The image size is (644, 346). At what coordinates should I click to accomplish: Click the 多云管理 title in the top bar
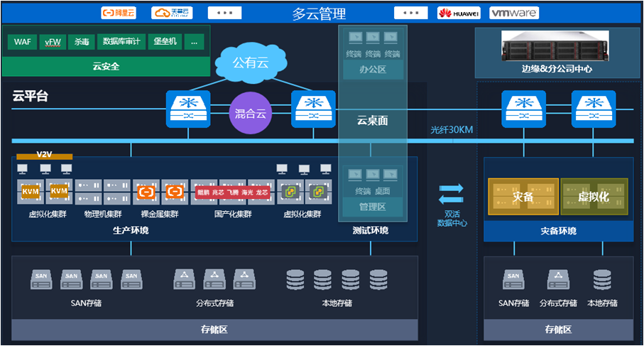[319, 13]
